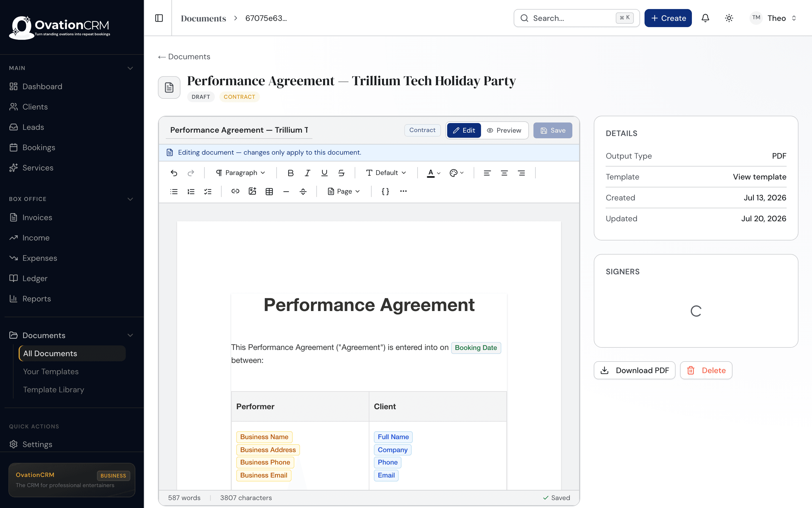
Task: Insert a variable with curly braces icon
Action: 385,192
